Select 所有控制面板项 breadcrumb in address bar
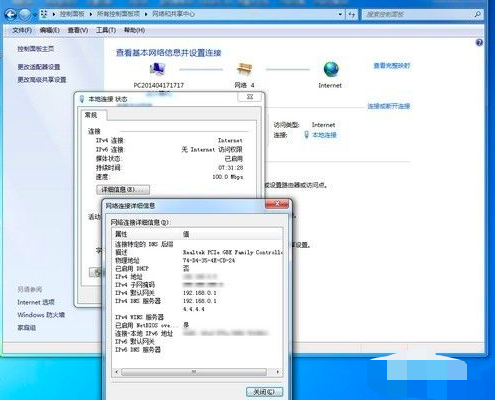The height and width of the screenshot is (400, 495). [x=118, y=14]
